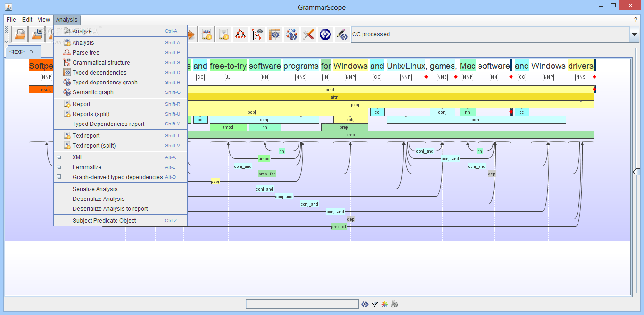Click the document with gear toolbar icon
The image size is (644, 315).
tap(223, 34)
